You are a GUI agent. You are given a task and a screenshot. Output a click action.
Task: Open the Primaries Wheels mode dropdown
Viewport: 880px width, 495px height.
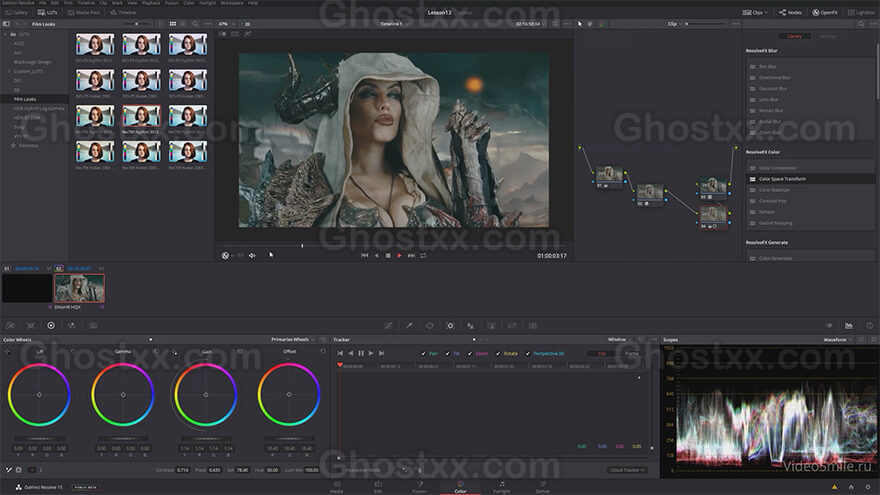(292, 340)
